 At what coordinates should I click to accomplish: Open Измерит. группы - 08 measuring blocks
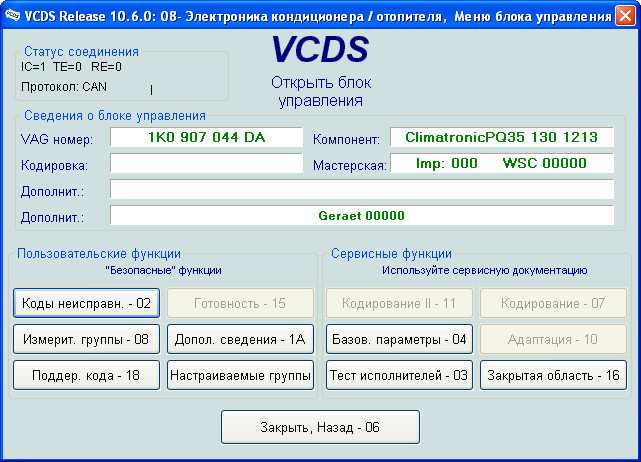[x=86, y=339]
